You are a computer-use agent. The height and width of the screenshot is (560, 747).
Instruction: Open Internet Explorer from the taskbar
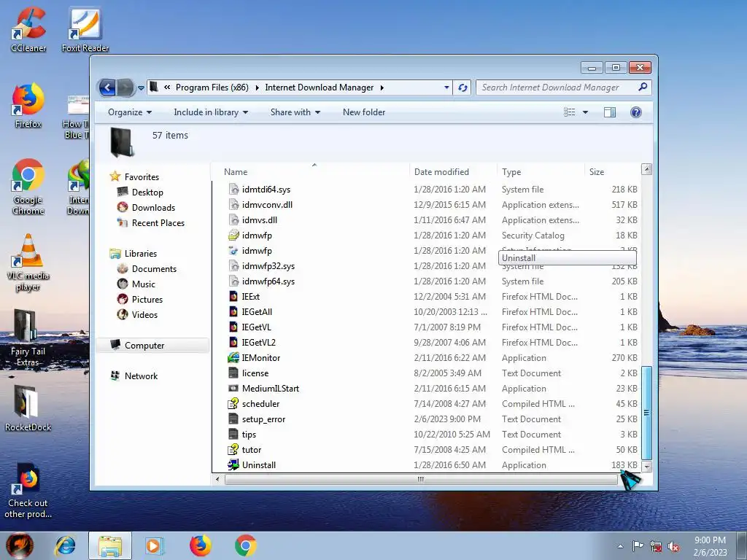pyautogui.click(x=65, y=545)
